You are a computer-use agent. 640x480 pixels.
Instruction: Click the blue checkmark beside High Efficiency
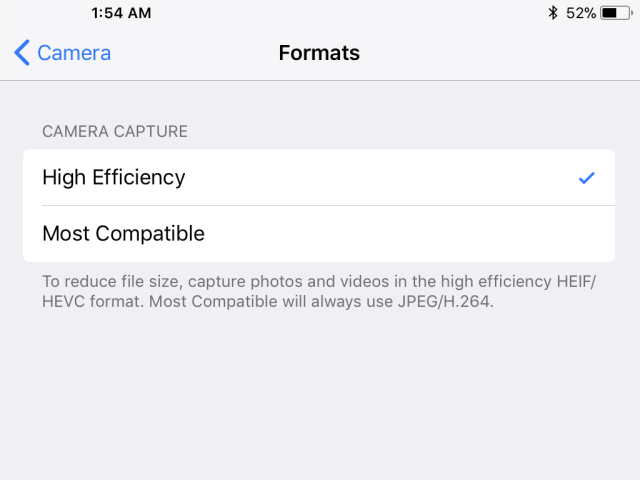point(587,178)
